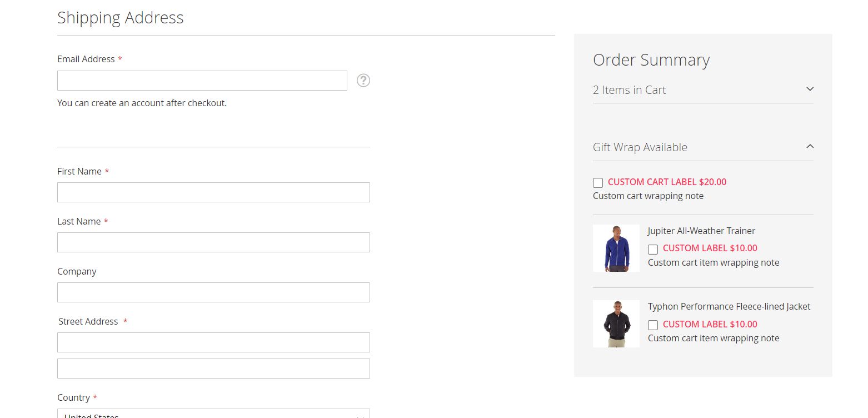Expand the 2 Items in Cart section

click(x=810, y=89)
